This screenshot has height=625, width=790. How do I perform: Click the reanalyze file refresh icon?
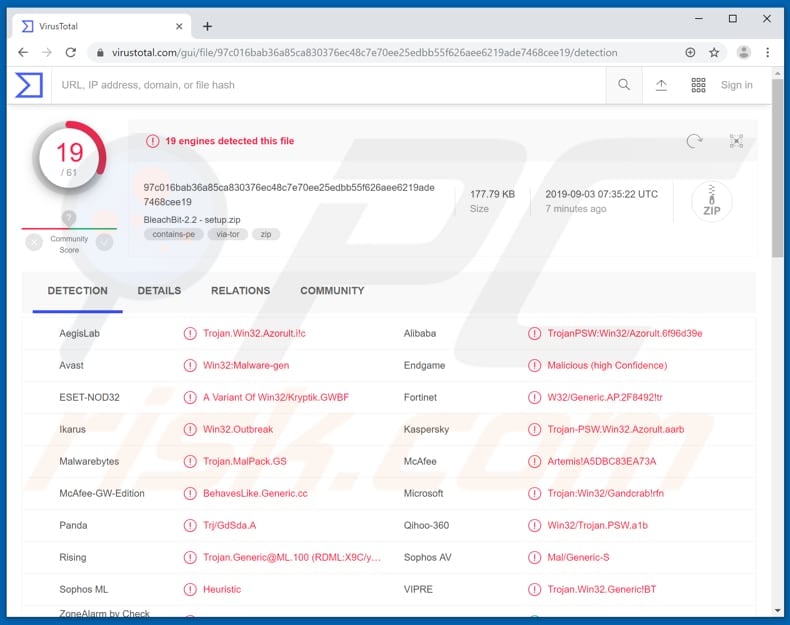[x=694, y=141]
